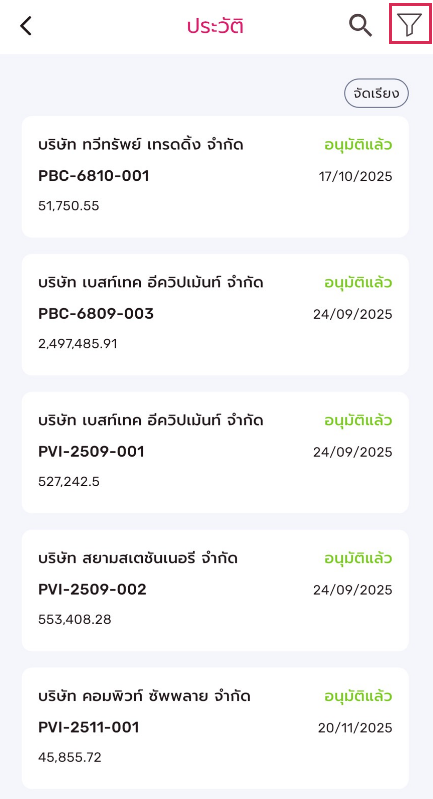Open the PVI-2511-001 document card
The height and width of the screenshot is (799, 433).
coord(215,728)
